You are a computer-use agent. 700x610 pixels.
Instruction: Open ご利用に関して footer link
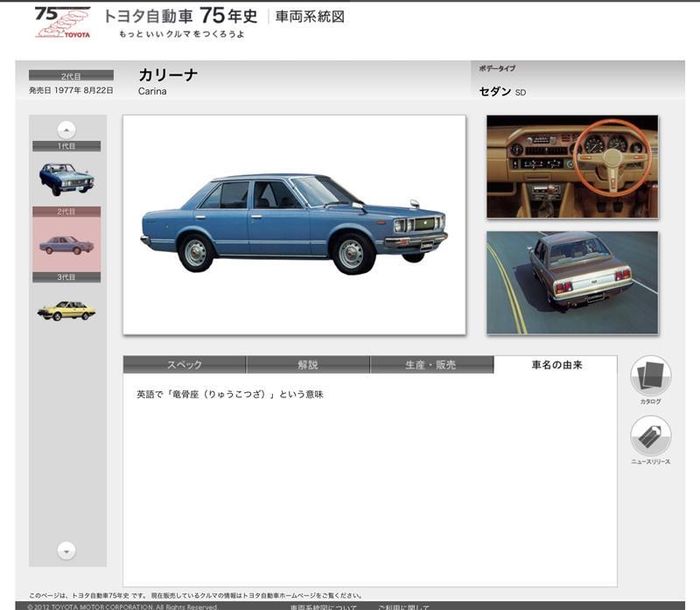[403, 606]
